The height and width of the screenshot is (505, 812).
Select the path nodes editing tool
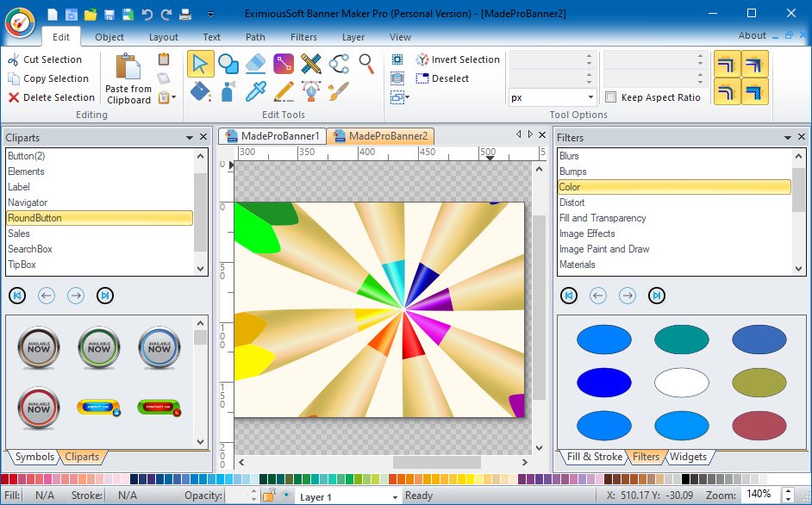339,65
